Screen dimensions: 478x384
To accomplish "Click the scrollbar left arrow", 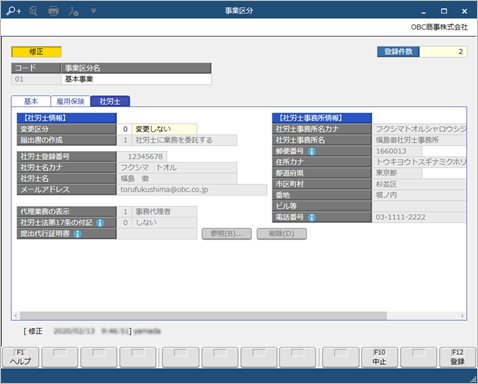I will pyautogui.click(x=16, y=315).
